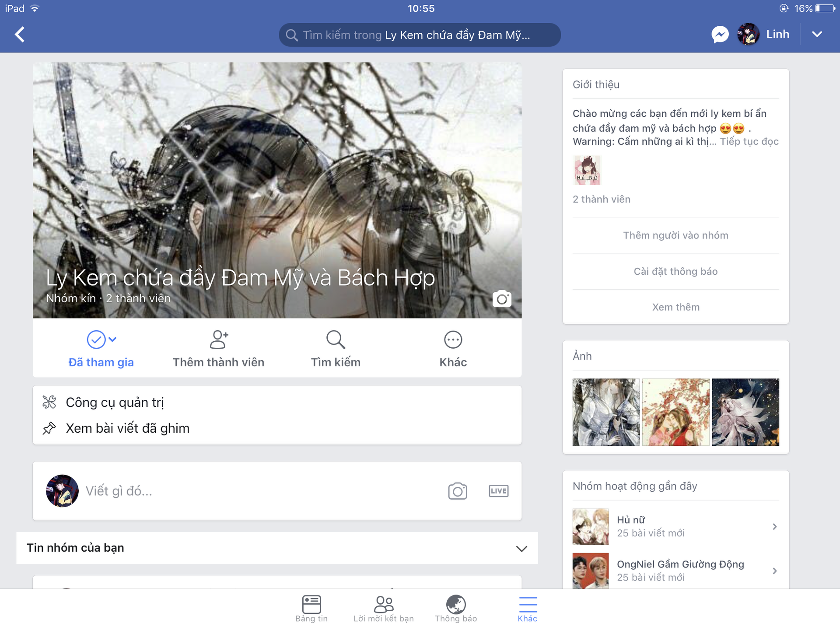840x630 pixels.
Task: Click the Hủ nữ group thumbnail
Action: click(x=591, y=526)
